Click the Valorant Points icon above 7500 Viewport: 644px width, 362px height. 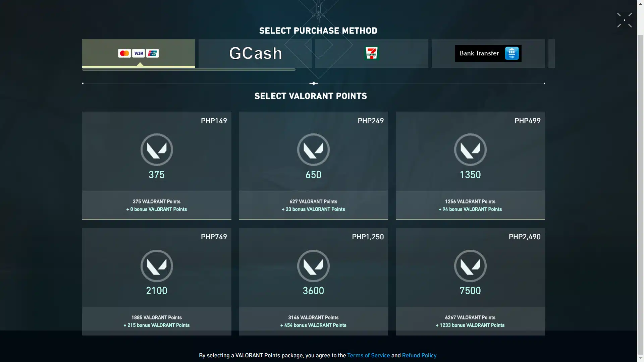470,266
